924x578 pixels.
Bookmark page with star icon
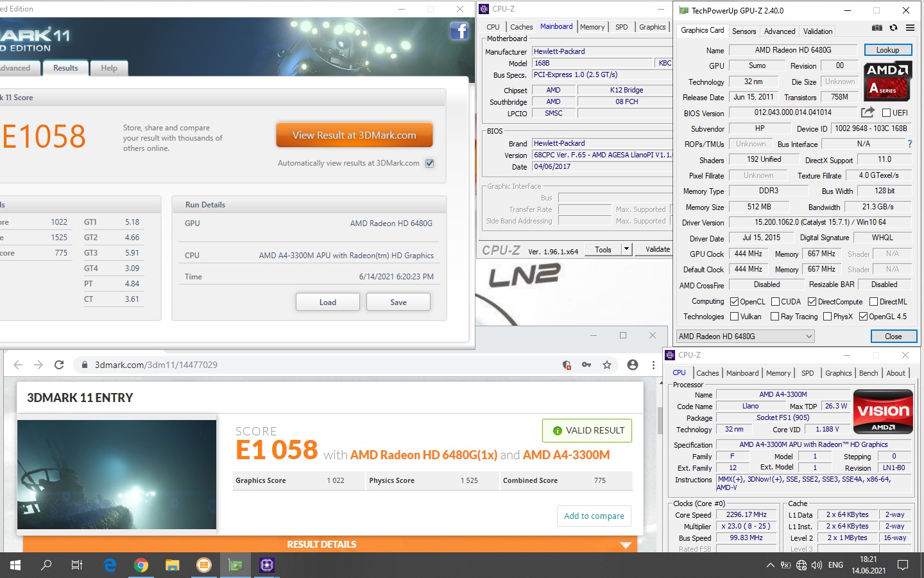pos(607,365)
